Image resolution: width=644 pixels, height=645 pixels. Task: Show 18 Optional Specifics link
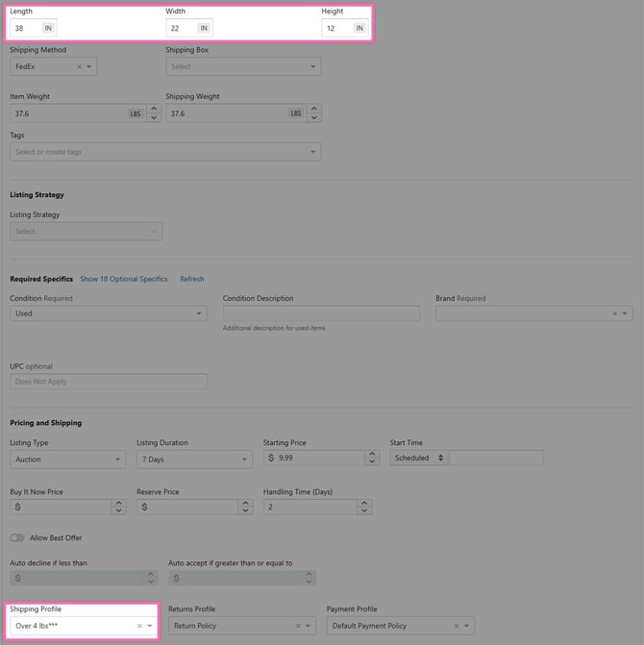[123, 279]
